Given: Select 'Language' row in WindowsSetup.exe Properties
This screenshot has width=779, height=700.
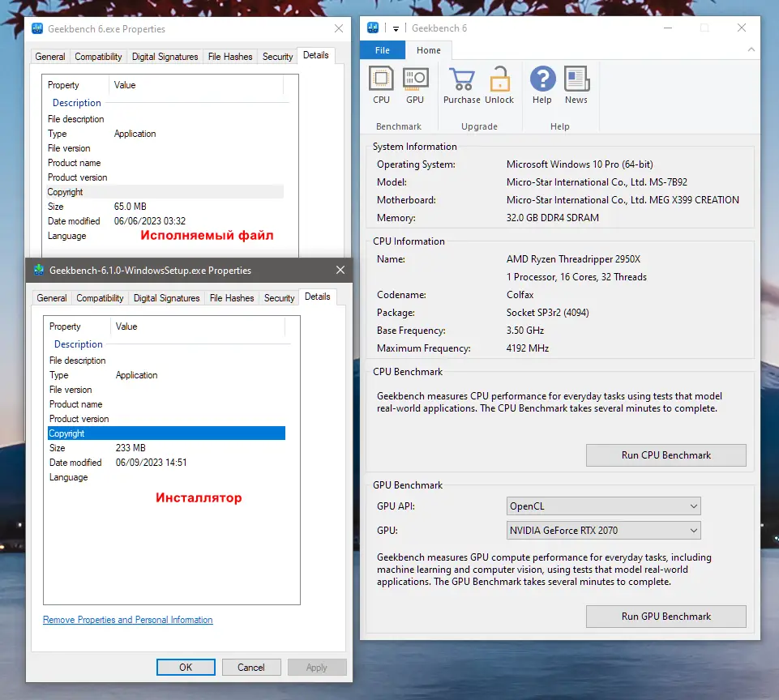Looking at the screenshot, I should point(166,477).
